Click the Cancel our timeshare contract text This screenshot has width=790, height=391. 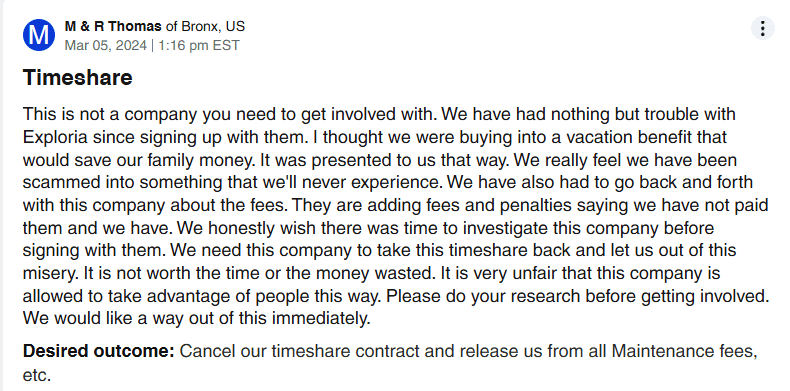pos(300,351)
